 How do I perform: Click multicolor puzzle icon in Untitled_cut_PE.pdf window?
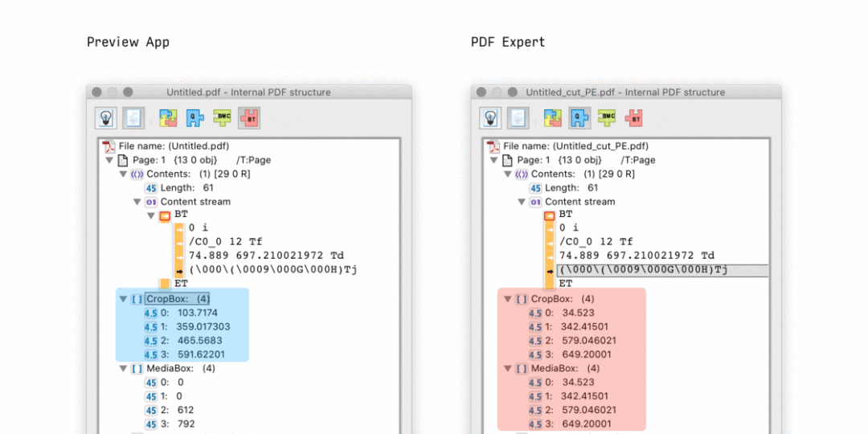[553, 118]
